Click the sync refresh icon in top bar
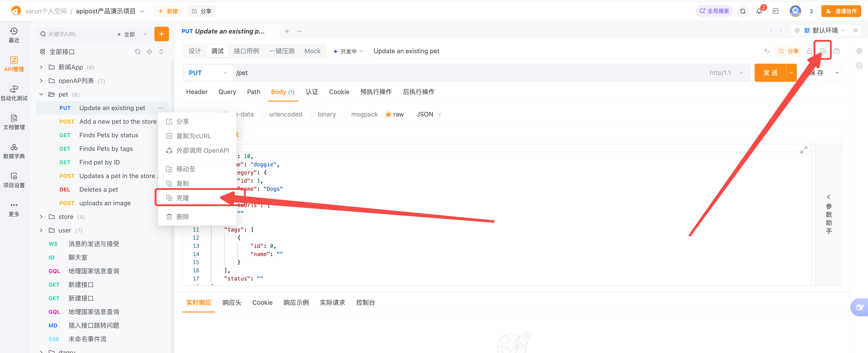 pyautogui.click(x=743, y=11)
